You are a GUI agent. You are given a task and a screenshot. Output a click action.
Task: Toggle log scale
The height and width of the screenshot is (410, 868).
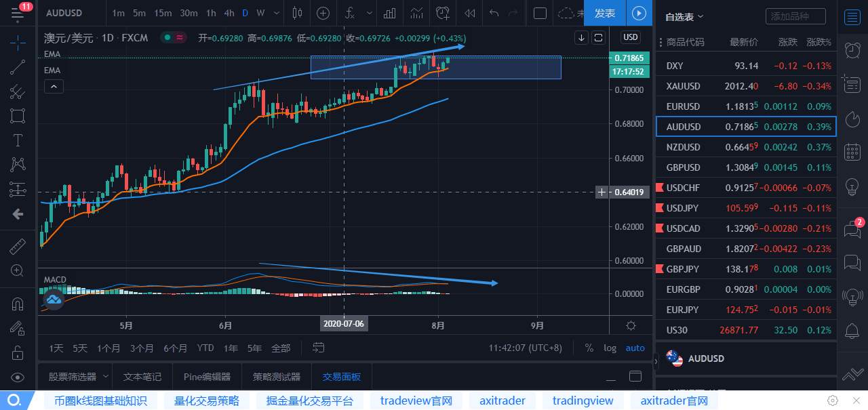[x=610, y=348]
